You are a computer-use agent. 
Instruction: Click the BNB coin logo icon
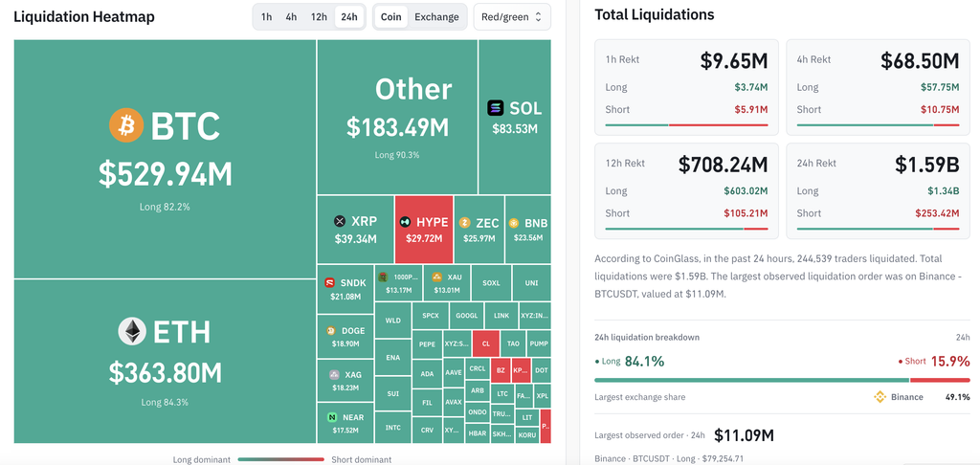coord(514,223)
